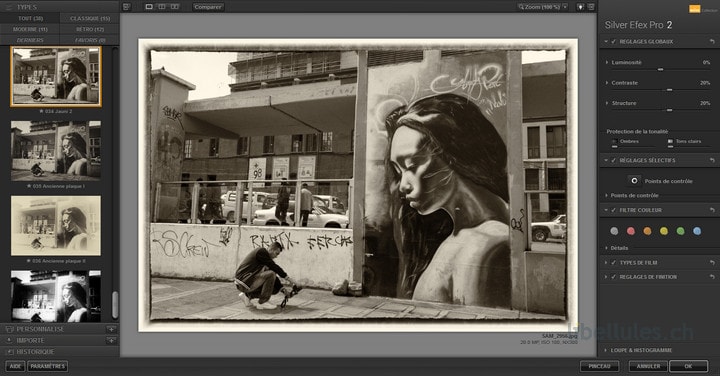Select side-by-side preview view mode

[175, 7]
